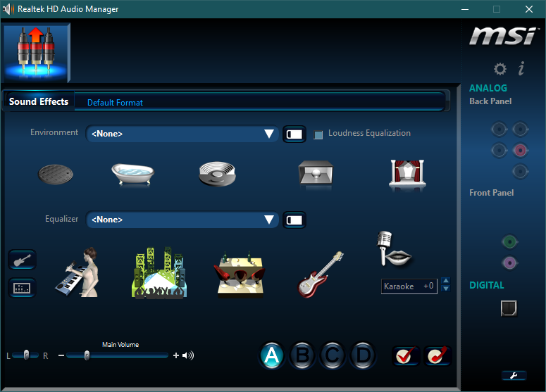Choose the Arena colosseum environment icon
Image resolution: width=546 pixels, height=392 pixels.
click(x=217, y=174)
